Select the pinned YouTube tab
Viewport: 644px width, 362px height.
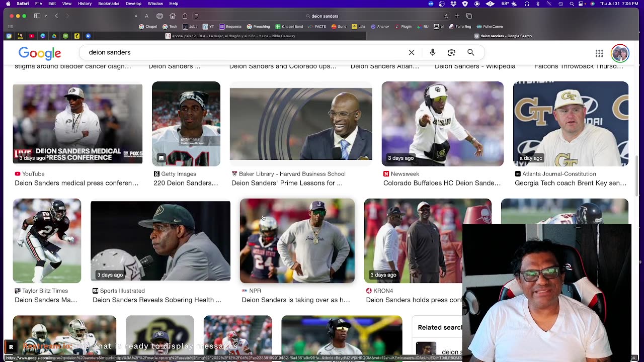[31, 36]
